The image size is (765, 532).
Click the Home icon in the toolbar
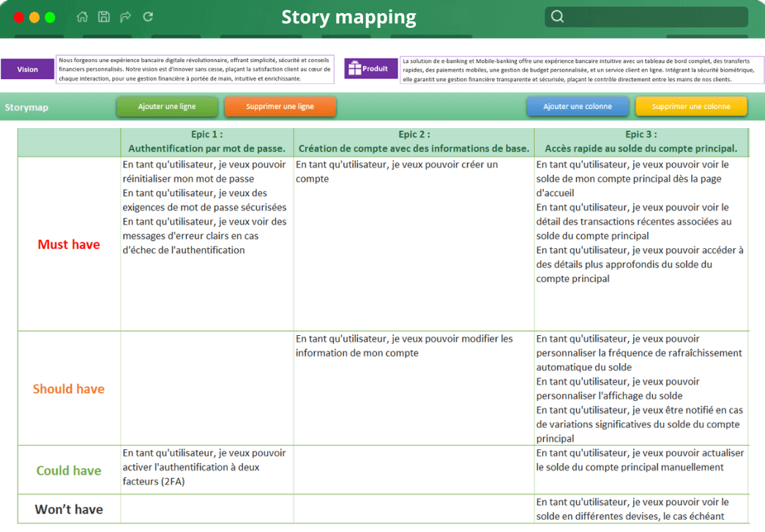pyautogui.click(x=82, y=16)
